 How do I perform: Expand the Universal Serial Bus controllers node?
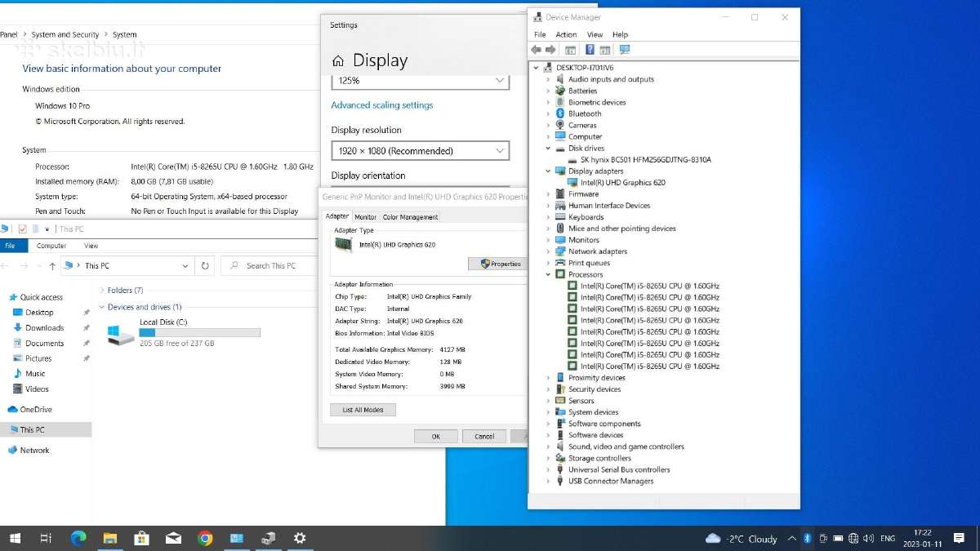(548, 469)
